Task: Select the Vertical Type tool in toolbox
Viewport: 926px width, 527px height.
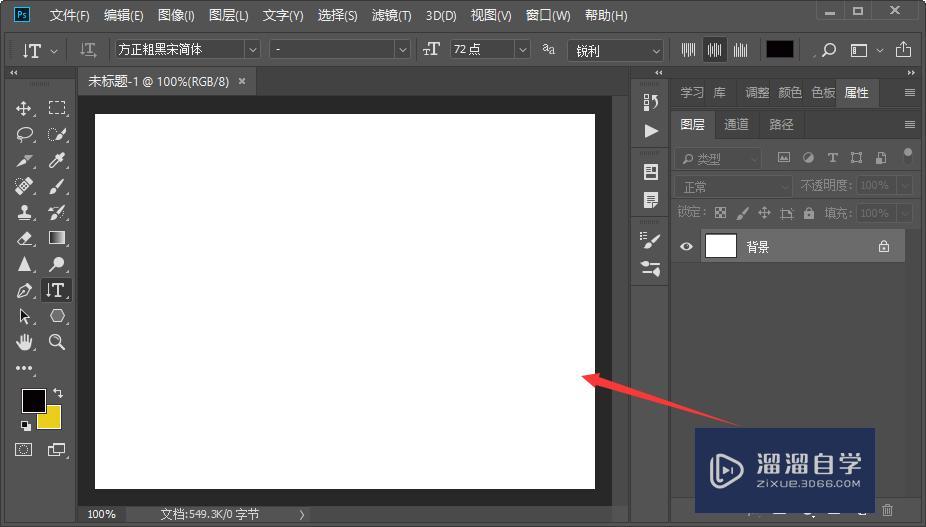Action: coord(56,290)
